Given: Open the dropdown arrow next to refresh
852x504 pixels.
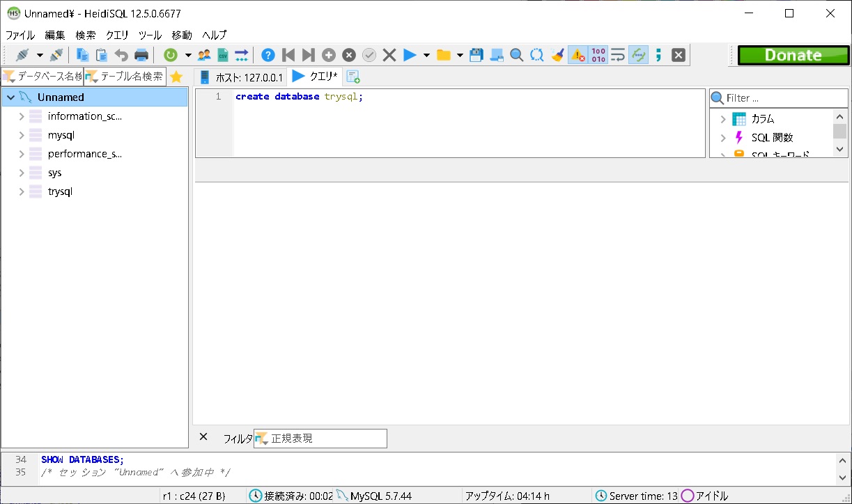Looking at the screenshot, I should [x=188, y=55].
